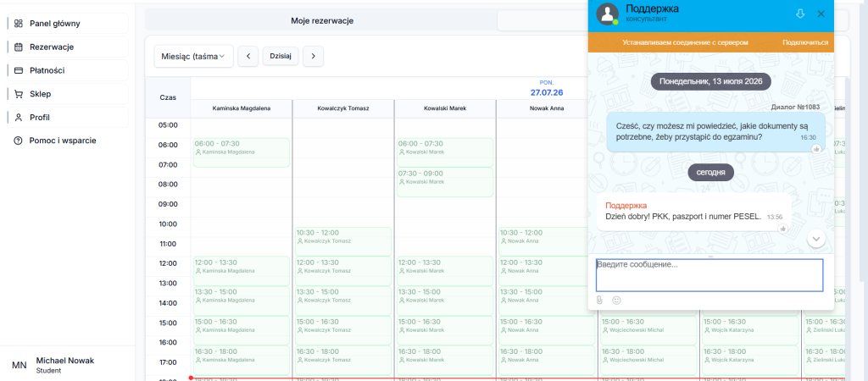Click the Понедельник, 13 июля 2026 date badge
868x381 pixels.
coord(711,81)
